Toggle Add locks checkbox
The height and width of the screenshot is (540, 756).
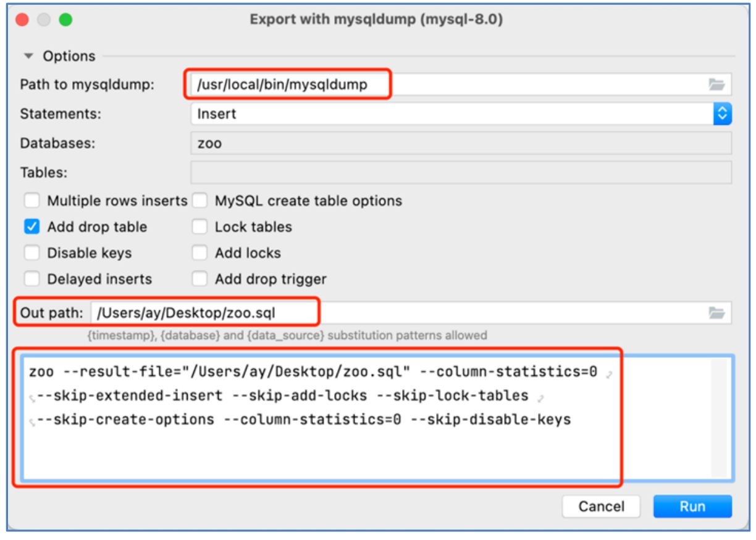tap(199, 253)
